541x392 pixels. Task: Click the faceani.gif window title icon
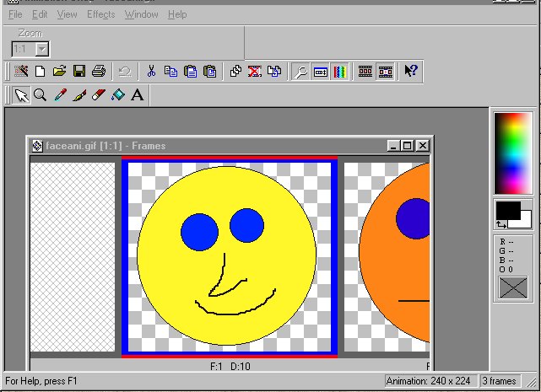[x=37, y=146]
